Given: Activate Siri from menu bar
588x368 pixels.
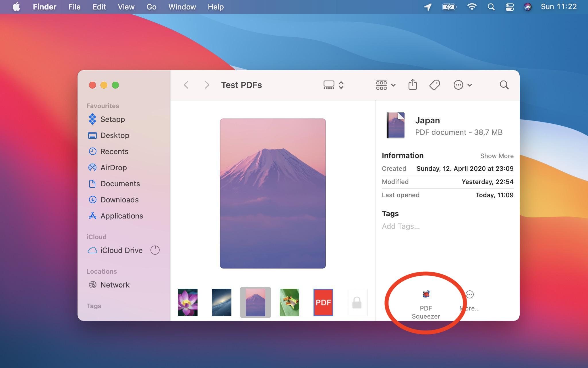Looking at the screenshot, I should point(527,7).
